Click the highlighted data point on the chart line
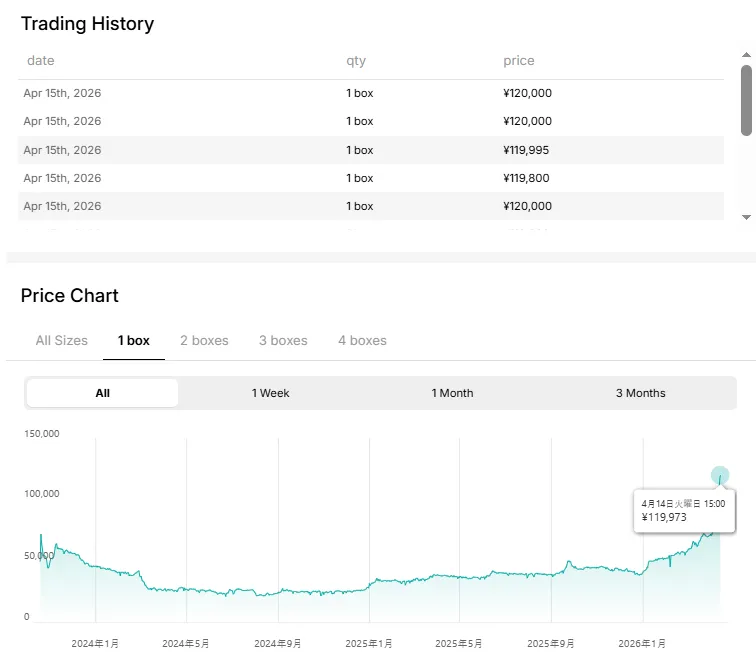Image resolution: width=756 pixels, height=663 pixels. [720, 476]
